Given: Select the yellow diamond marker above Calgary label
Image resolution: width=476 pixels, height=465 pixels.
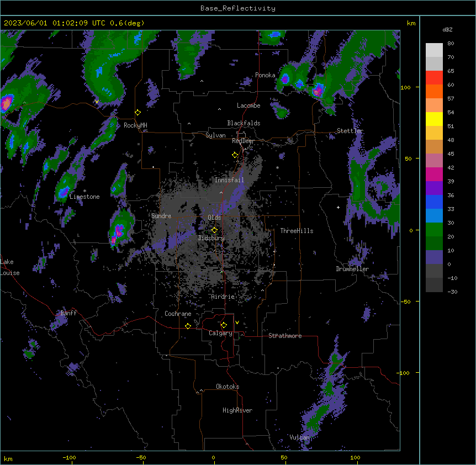Looking at the screenshot, I should click(x=224, y=325).
